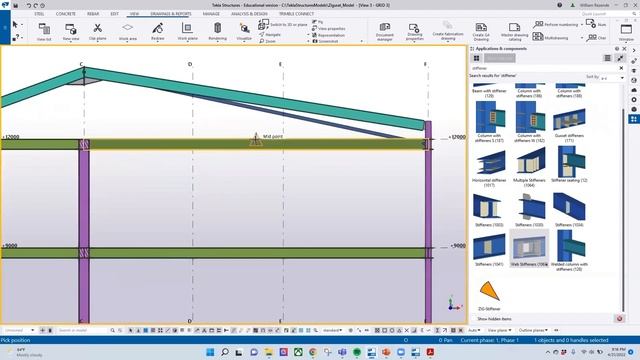
Task: Open the ANALYSIS & DESIGN tab
Action: (249, 14)
